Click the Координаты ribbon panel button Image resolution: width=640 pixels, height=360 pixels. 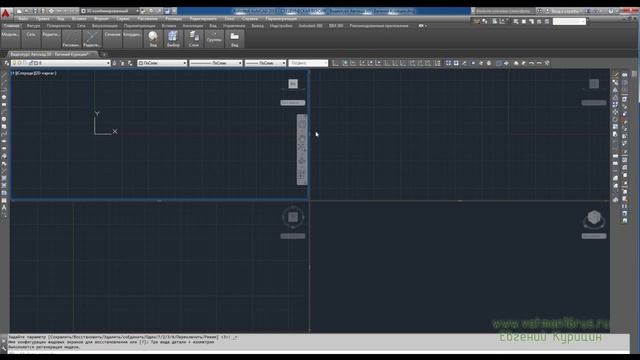coord(132,39)
